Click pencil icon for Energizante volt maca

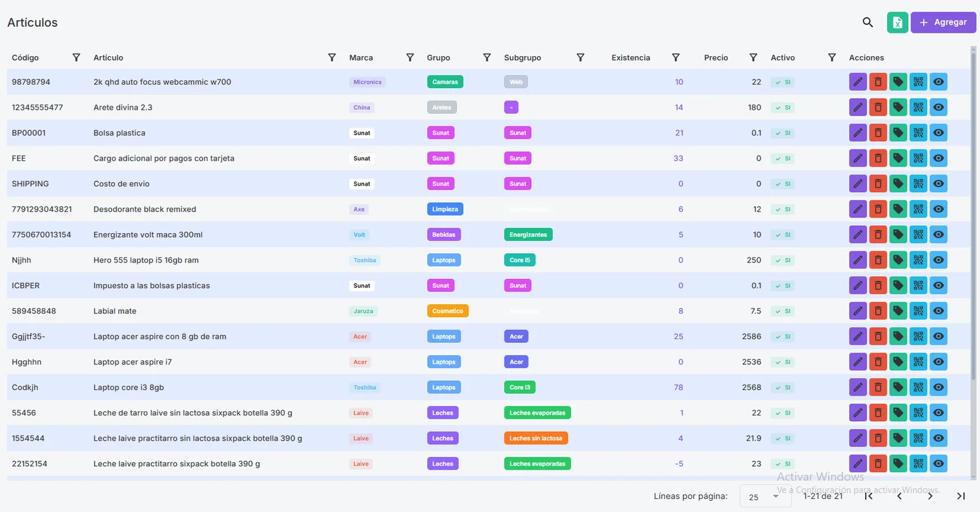coord(858,234)
